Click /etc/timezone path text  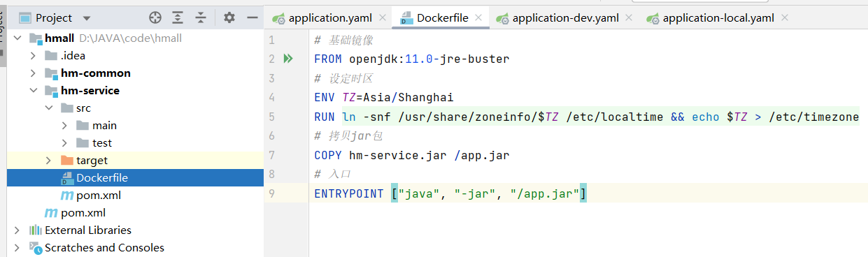(x=813, y=117)
